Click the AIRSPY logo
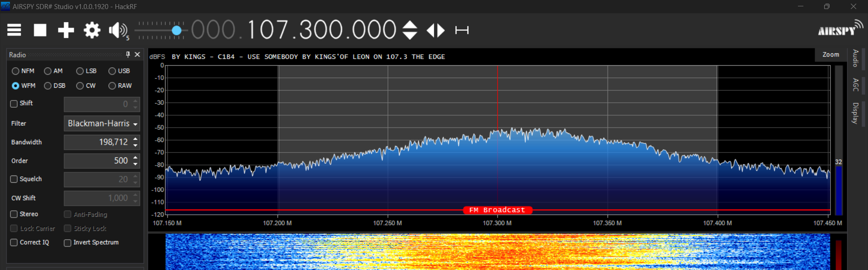 pos(840,28)
